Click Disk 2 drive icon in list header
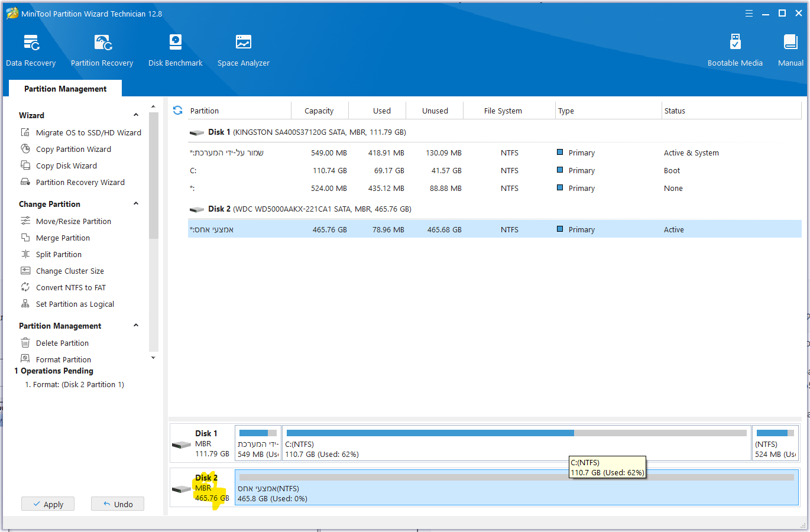 (x=196, y=209)
